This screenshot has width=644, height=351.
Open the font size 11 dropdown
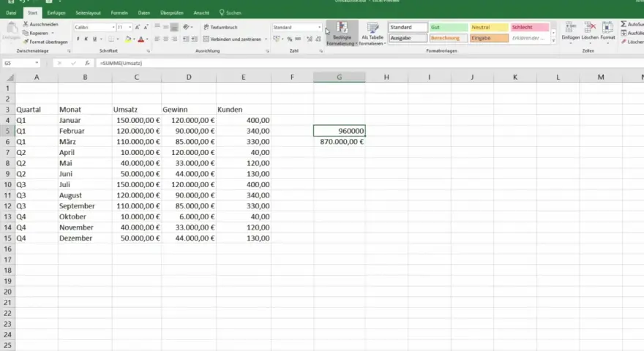click(130, 27)
